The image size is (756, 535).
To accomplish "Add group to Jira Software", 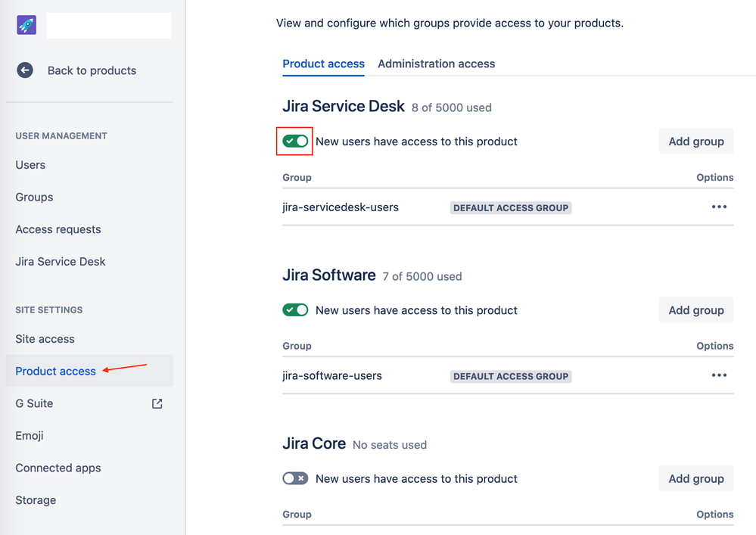I will [696, 310].
